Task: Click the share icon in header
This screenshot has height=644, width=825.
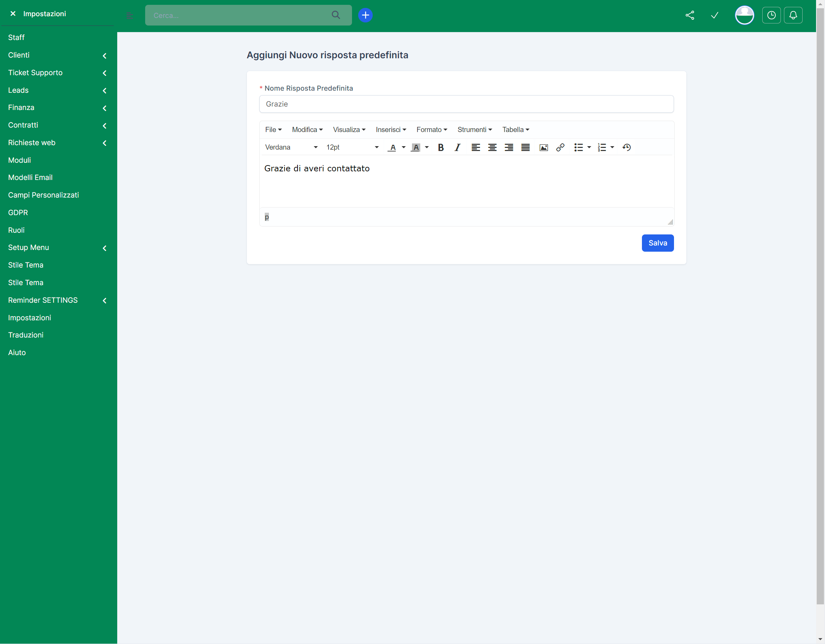Action: [690, 15]
